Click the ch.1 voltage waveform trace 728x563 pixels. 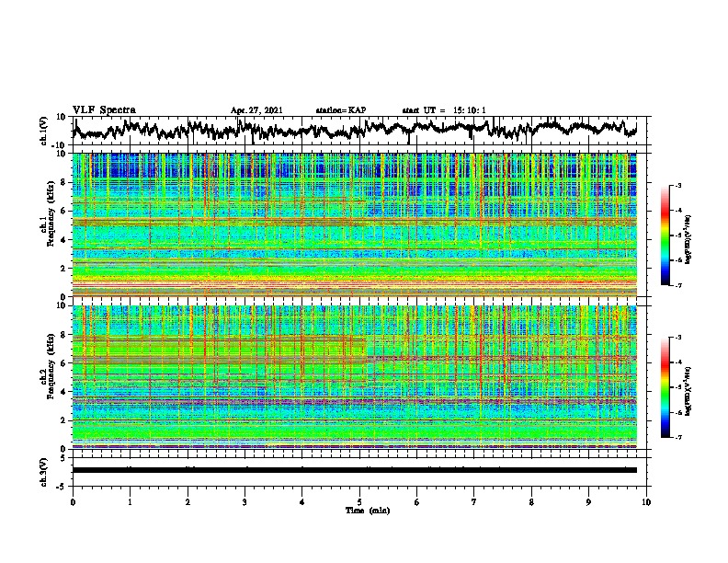tap(354, 130)
